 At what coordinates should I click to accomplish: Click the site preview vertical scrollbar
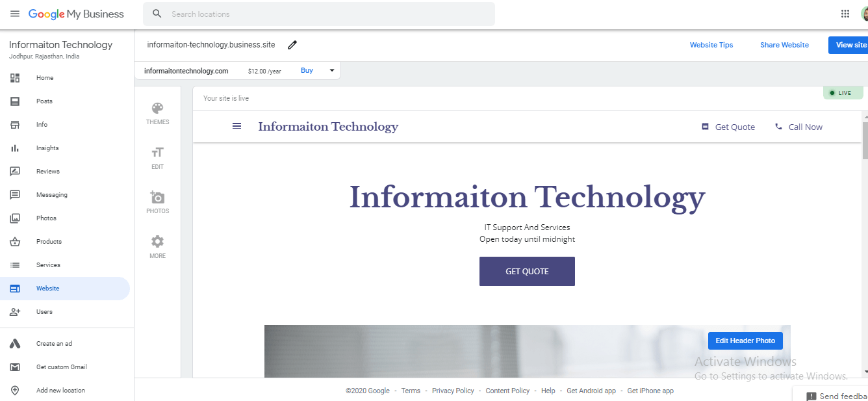(864, 140)
